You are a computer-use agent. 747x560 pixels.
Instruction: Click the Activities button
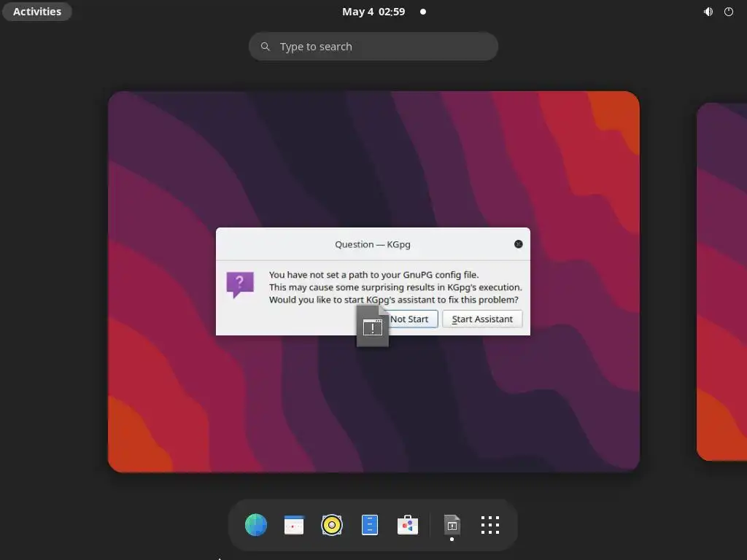[37, 12]
